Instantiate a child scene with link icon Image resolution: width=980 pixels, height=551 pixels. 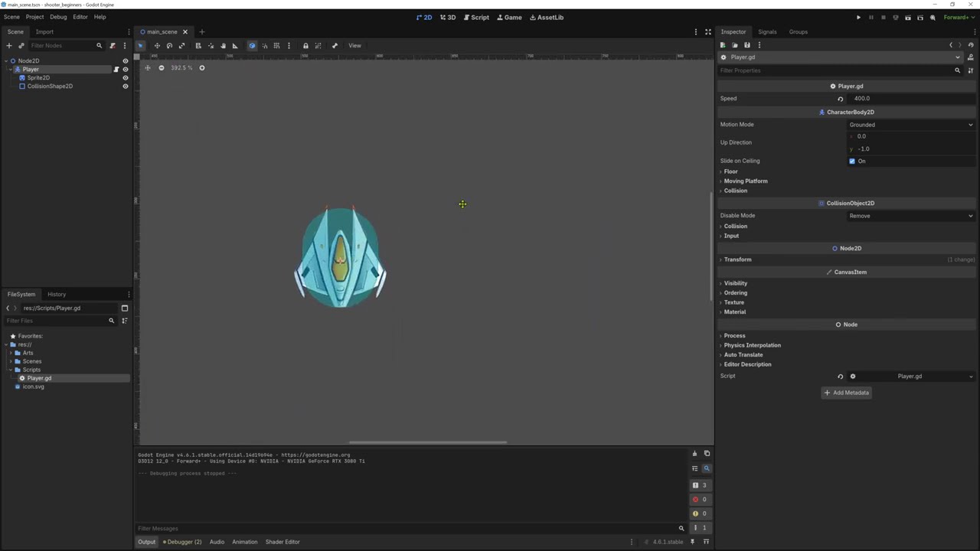21,46
